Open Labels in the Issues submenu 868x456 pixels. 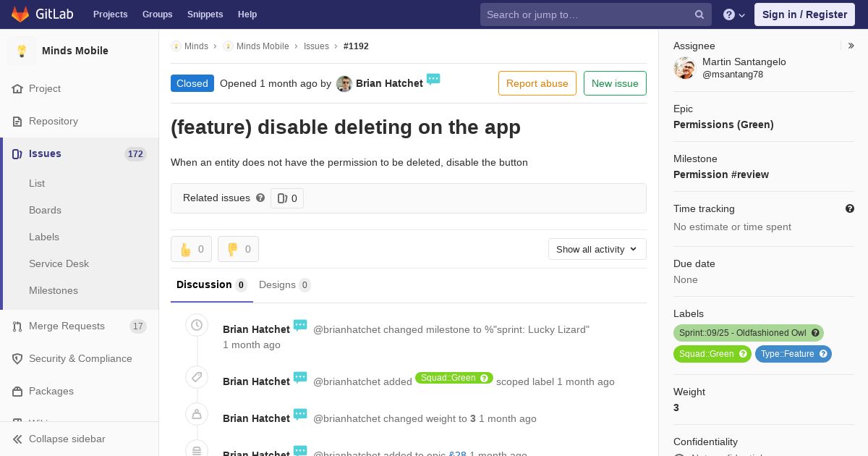44,237
